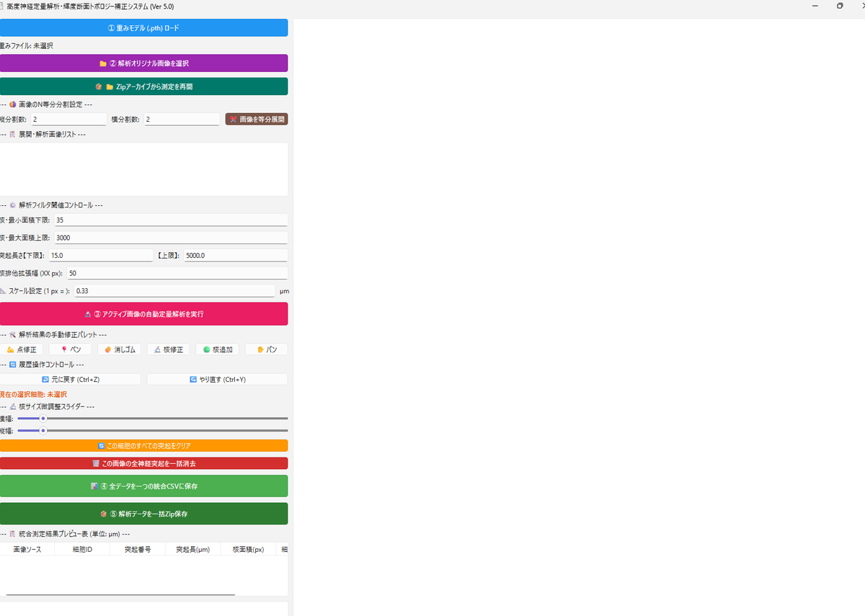Click Zipアーカイブから測定を再開 button
The image size is (865, 616).
point(143,86)
